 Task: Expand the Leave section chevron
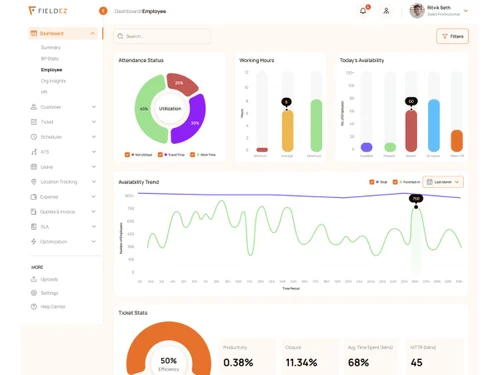click(94, 167)
